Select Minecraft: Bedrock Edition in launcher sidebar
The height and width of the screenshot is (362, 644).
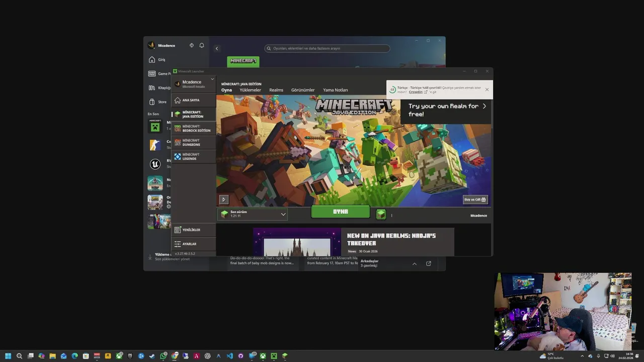coord(194,128)
